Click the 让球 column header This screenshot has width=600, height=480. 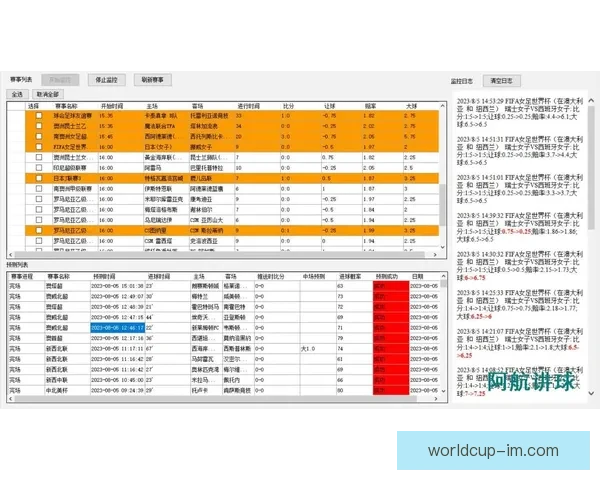(x=329, y=106)
